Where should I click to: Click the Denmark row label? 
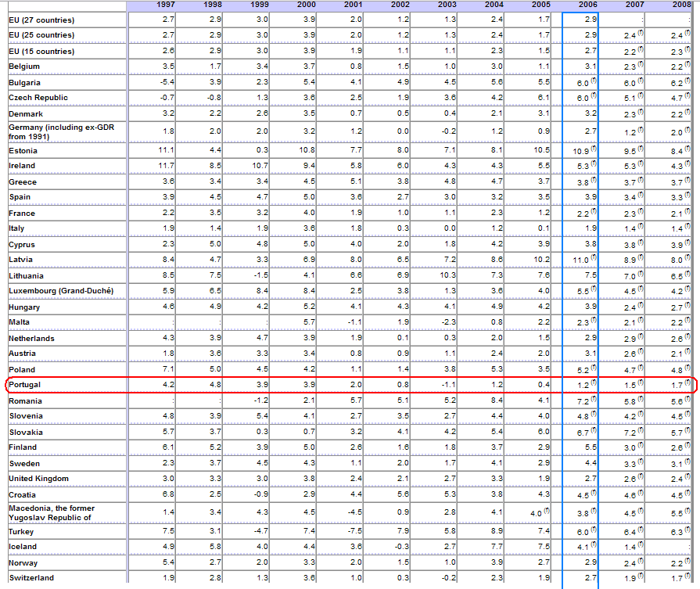(x=26, y=114)
